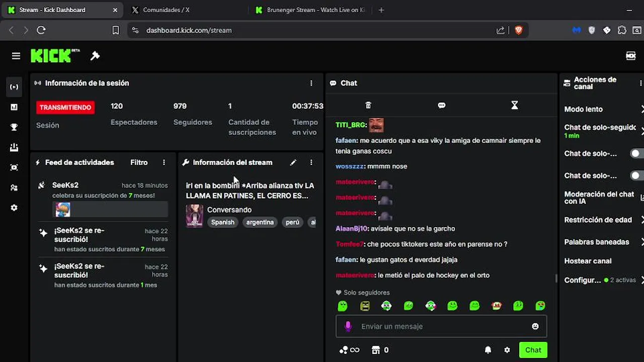Click the Enviar un mensaje input field
This screenshot has width=644, height=362.
441,326
